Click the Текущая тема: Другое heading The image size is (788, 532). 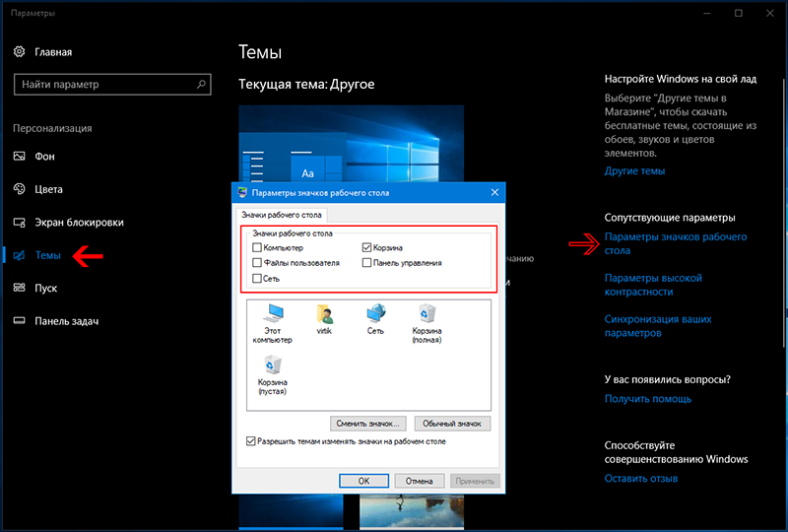click(306, 84)
